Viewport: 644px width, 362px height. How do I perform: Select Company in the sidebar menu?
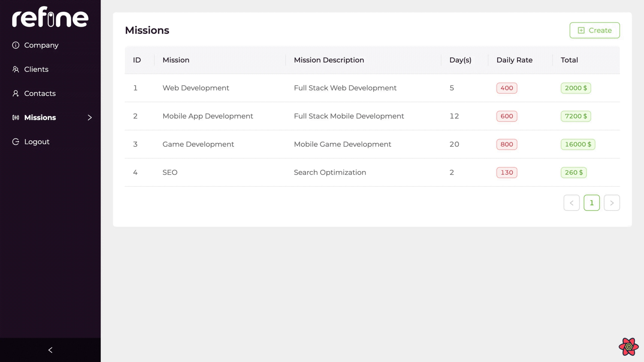click(x=41, y=45)
